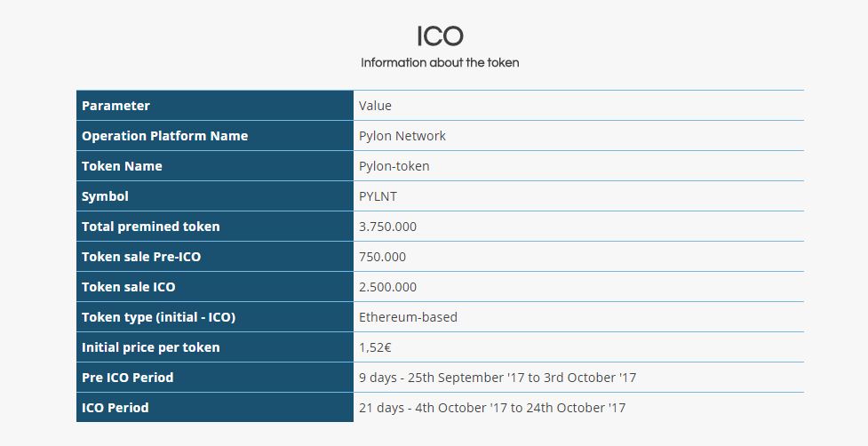Click the Pylon Network value
Image resolution: width=868 pixels, height=446 pixels.
coord(402,136)
